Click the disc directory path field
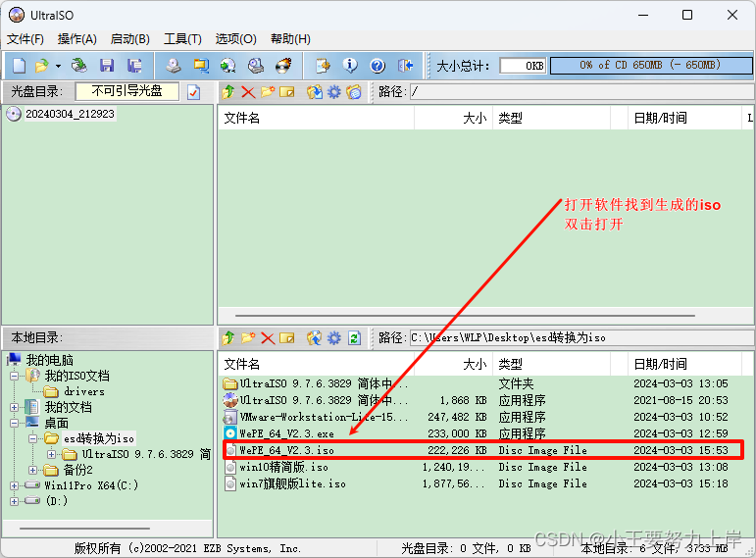 [581, 91]
